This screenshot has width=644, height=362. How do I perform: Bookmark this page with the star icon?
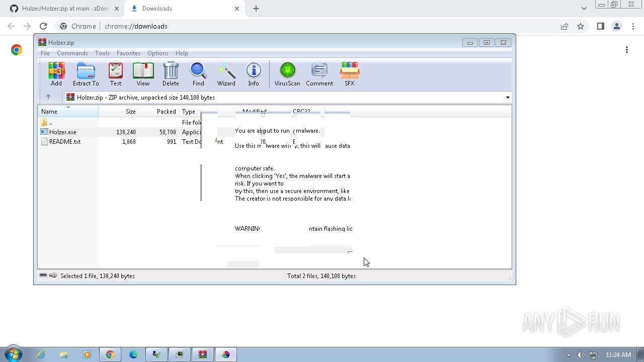[581, 26]
